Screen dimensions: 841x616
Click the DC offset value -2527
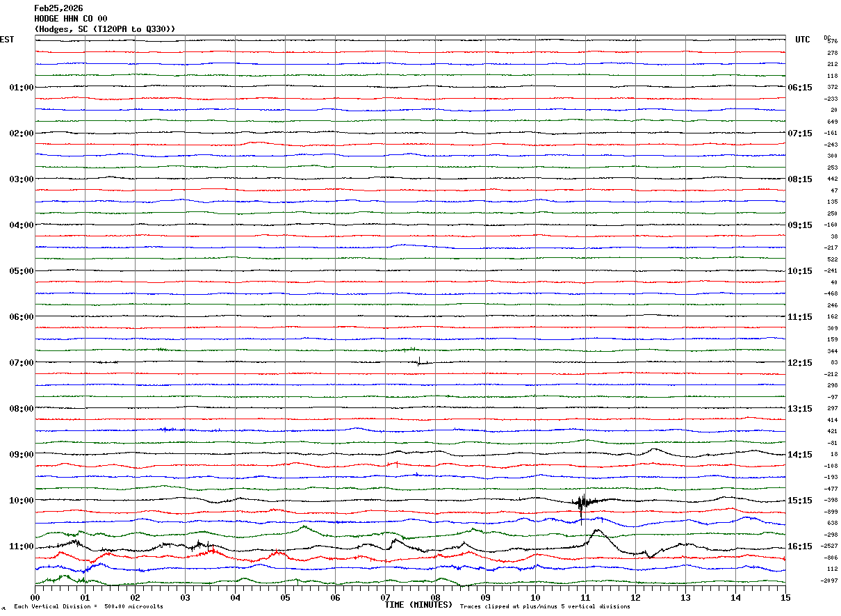(831, 546)
